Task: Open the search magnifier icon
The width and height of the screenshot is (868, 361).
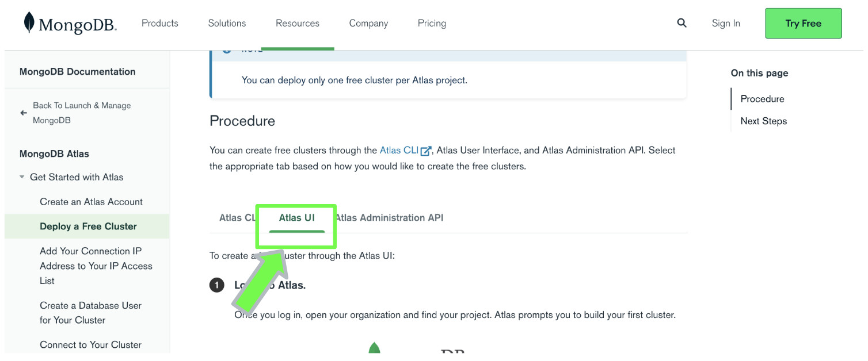Action: (x=682, y=23)
